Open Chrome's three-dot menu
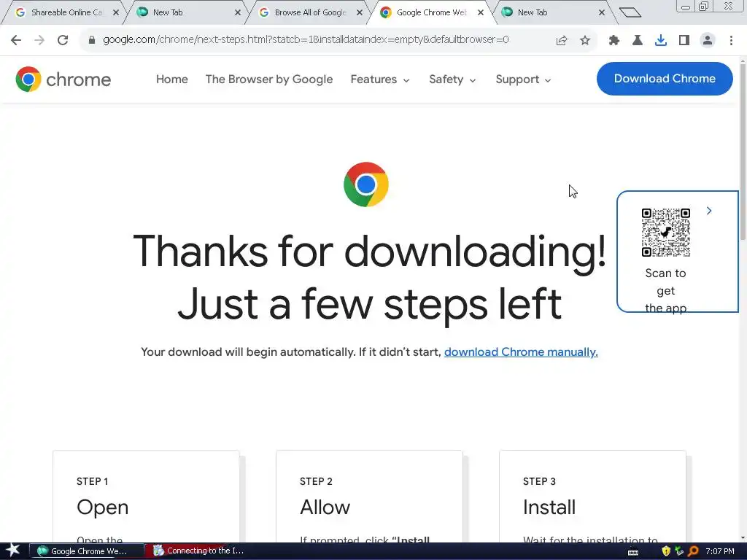The image size is (747, 560). coord(731,41)
